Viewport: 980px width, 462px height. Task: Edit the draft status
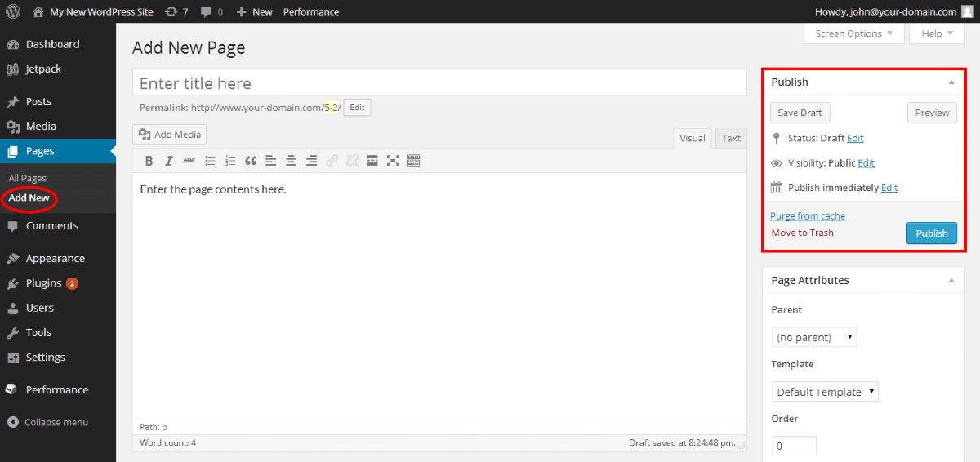(x=855, y=138)
